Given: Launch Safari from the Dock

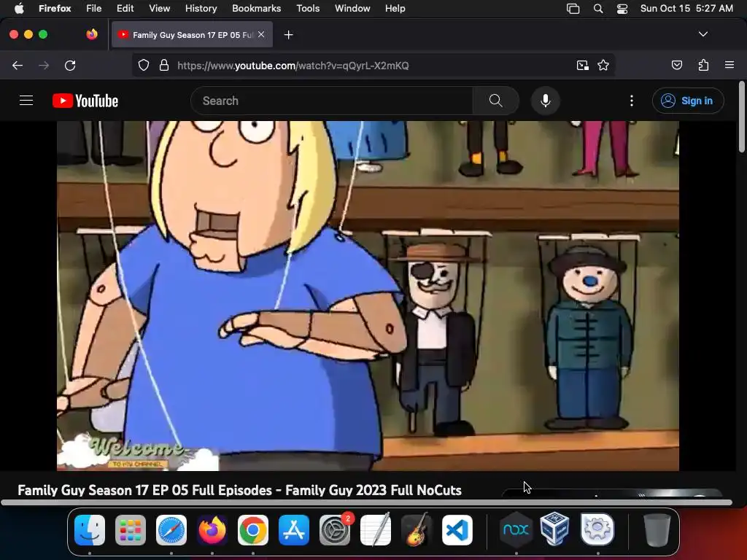Looking at the screenshot, I should (171, 530).
